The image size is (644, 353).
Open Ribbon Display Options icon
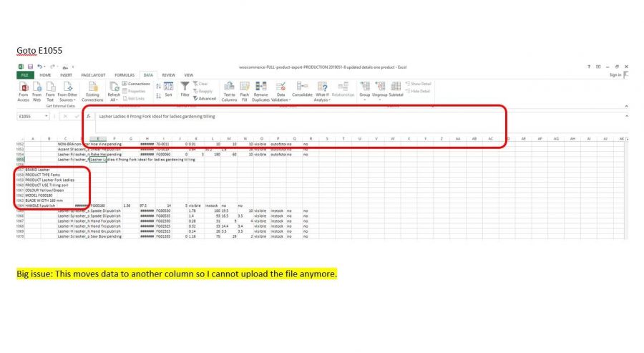point(598,67)
